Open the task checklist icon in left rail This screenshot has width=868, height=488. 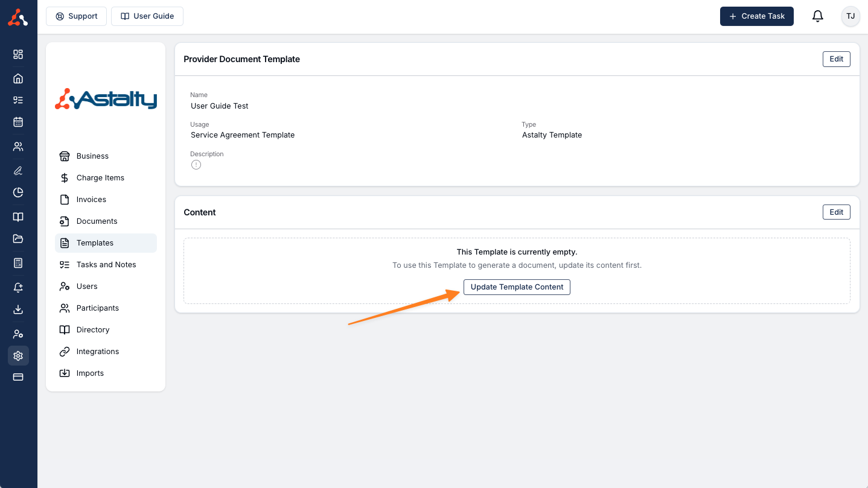coord(18,100)
